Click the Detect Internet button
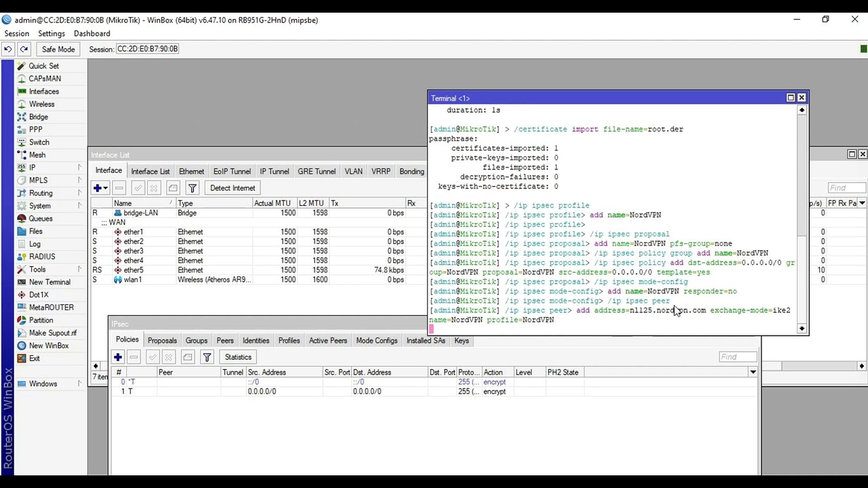The height and width of the screenshot is (488, 868). (233, 188)
